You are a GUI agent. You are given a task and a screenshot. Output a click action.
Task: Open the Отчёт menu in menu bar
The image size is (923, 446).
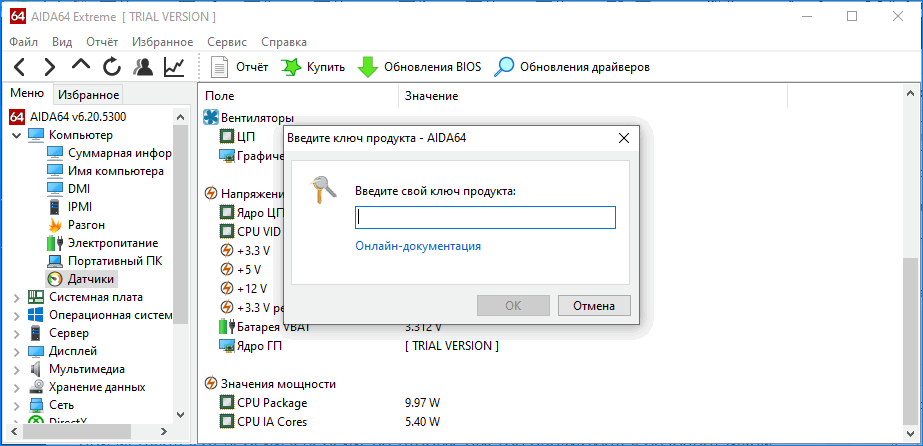[x=102, y=42]
